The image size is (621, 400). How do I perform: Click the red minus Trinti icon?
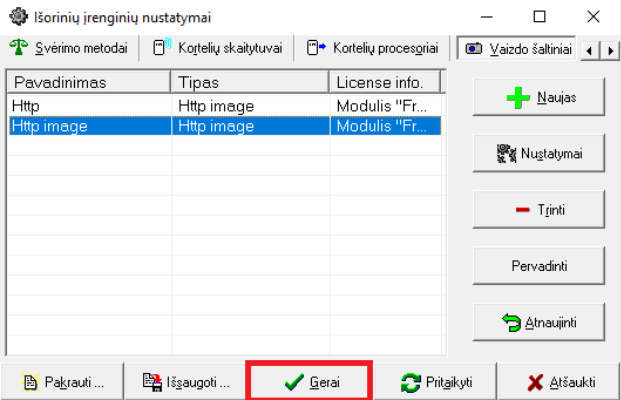(522, 211)
